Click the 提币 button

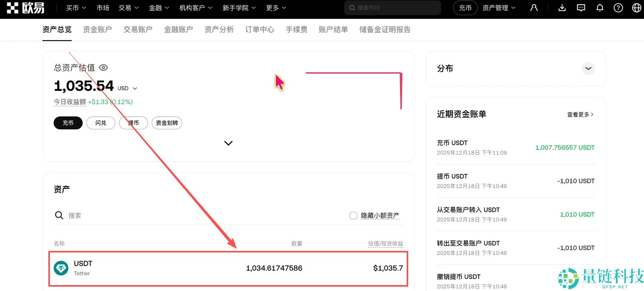pyautogui.click(x=133, y=123)
